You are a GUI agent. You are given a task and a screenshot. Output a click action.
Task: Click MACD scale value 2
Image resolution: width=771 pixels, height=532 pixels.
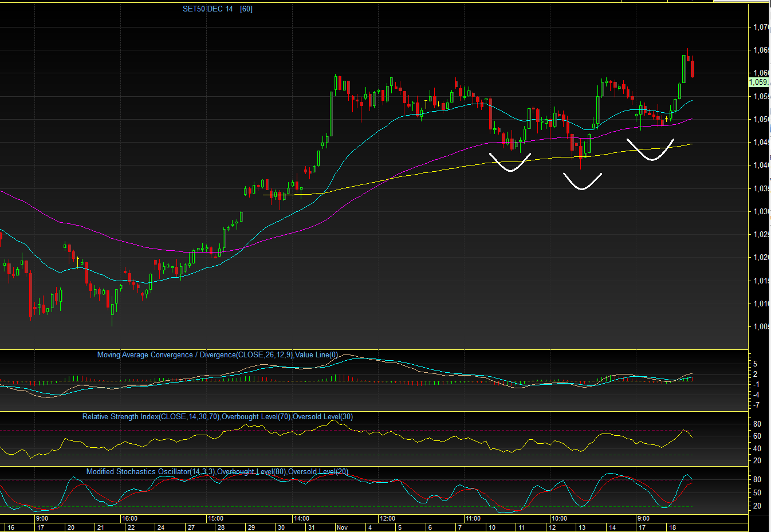click(x=756, y=374)
